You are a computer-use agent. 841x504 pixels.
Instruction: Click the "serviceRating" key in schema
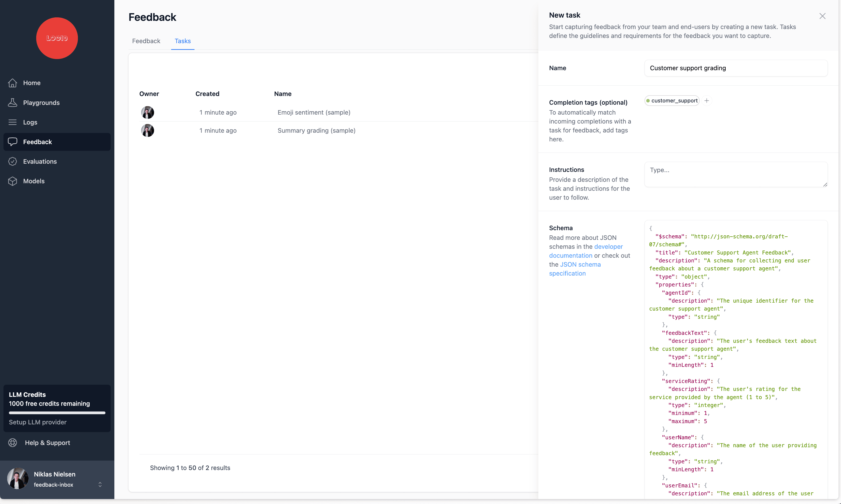(x=686, y=381)
